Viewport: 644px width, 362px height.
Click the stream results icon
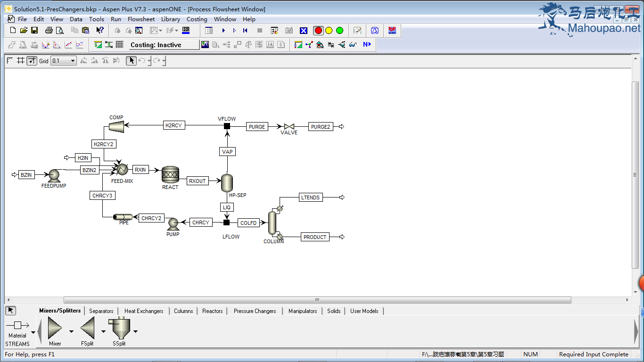click(x=331, y=45)
